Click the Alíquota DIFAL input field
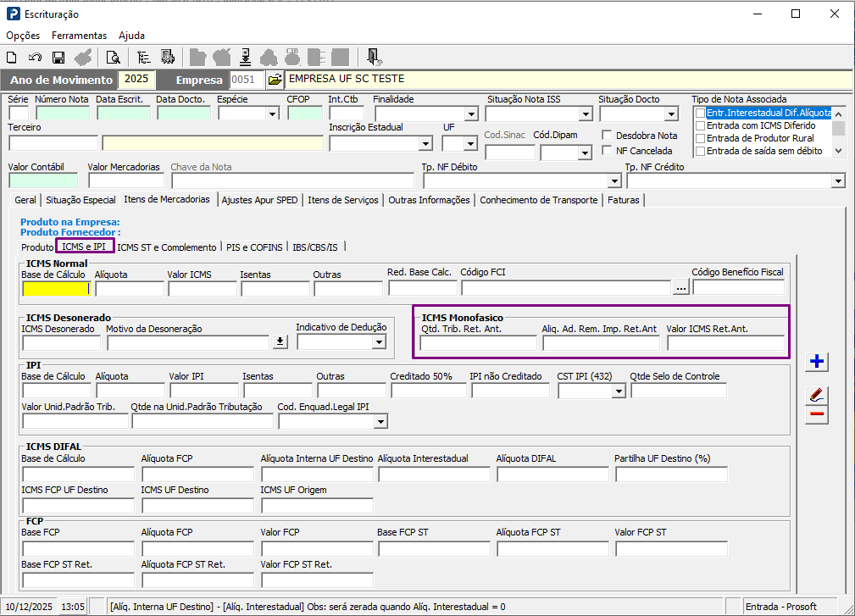This screenshot has height=616, width=855. 553,474
